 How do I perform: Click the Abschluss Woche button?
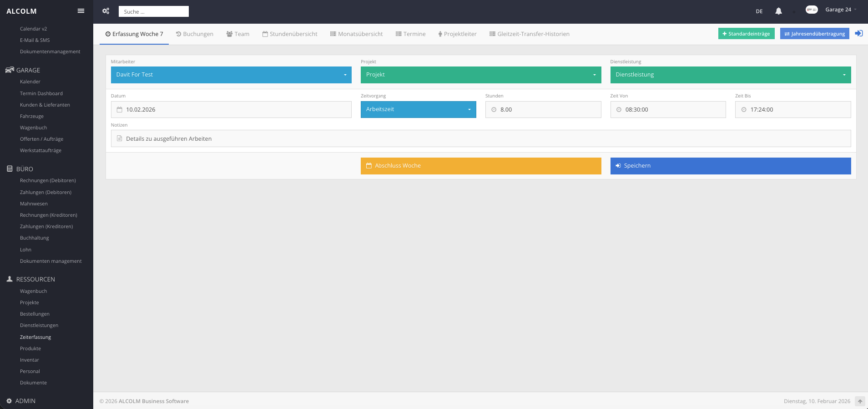480,166
